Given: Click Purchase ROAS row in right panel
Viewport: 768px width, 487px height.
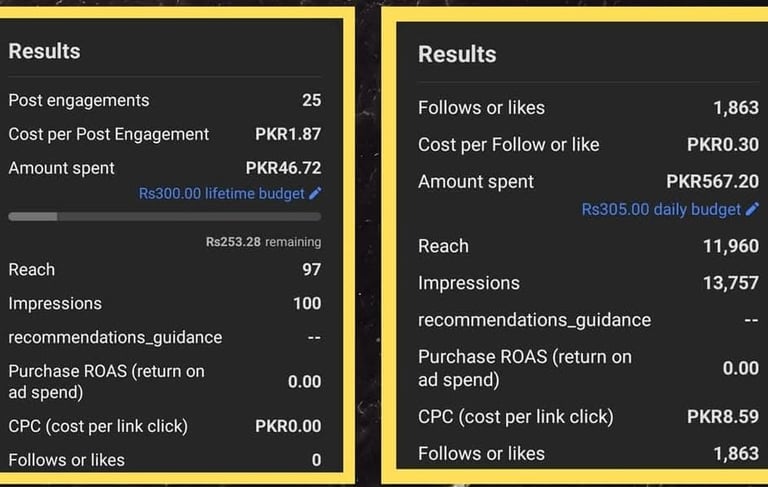Looking at the screenshot, I should point(588,368).
